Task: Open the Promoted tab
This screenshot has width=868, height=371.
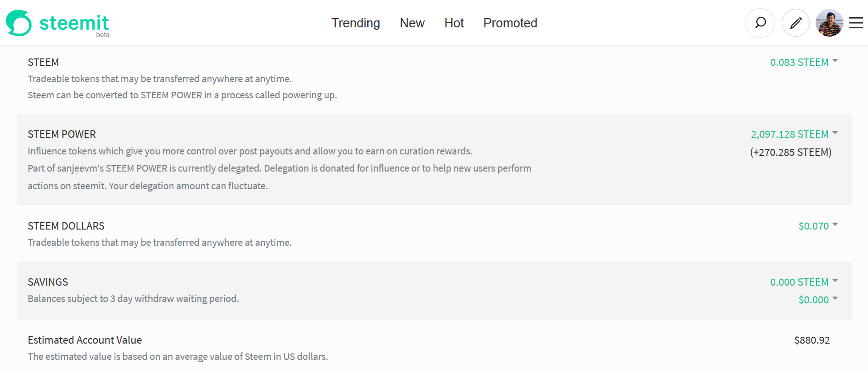Action: [x=510, y=23]
